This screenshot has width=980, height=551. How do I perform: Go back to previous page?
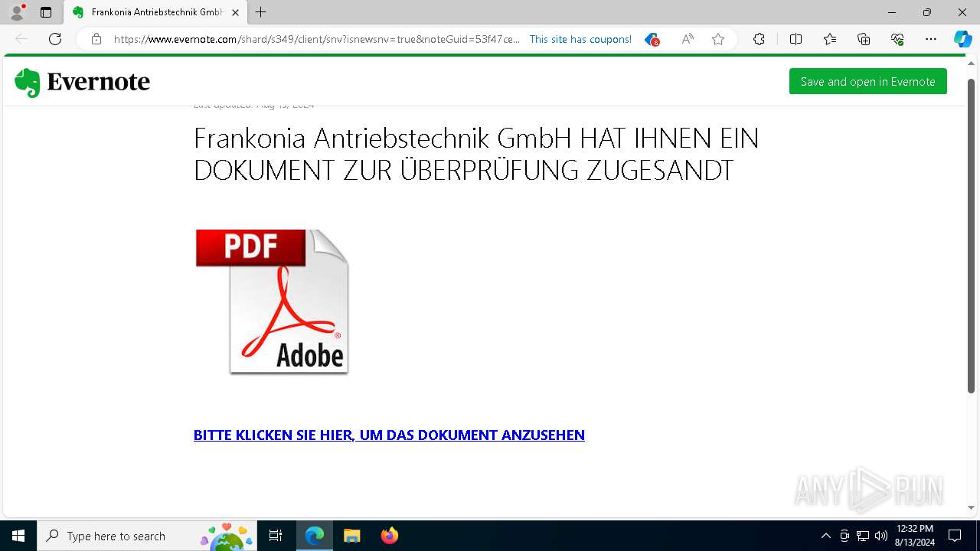coord(21,39)
